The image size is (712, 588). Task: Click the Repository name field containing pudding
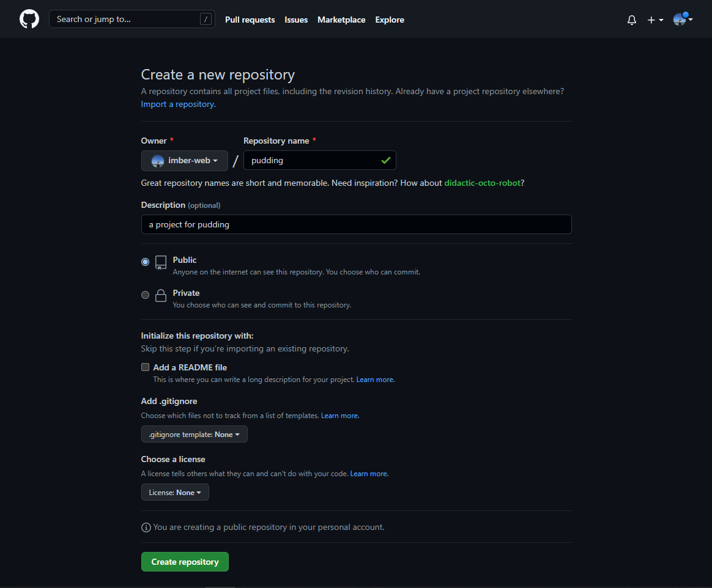[320, 160]
